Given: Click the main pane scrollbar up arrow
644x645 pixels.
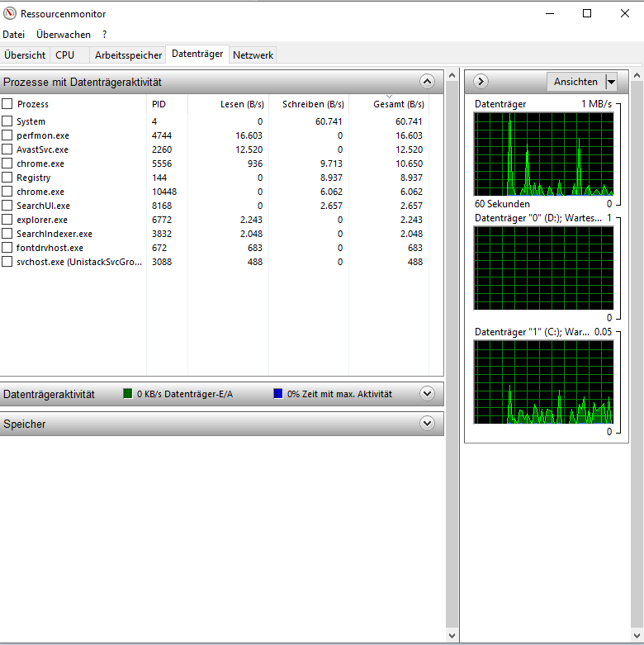Looking at the screenshot, I should pos(452,76).
